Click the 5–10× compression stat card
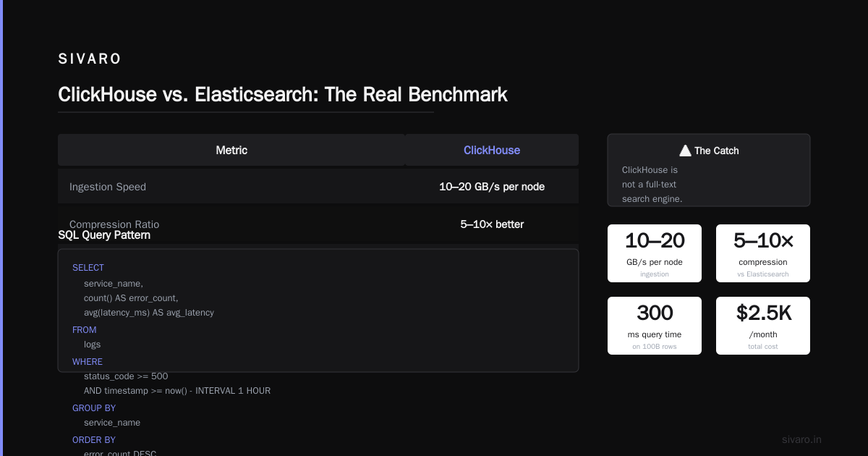Image resolution: width=868 pixels, height=456 pixels. tap(763, 253)
